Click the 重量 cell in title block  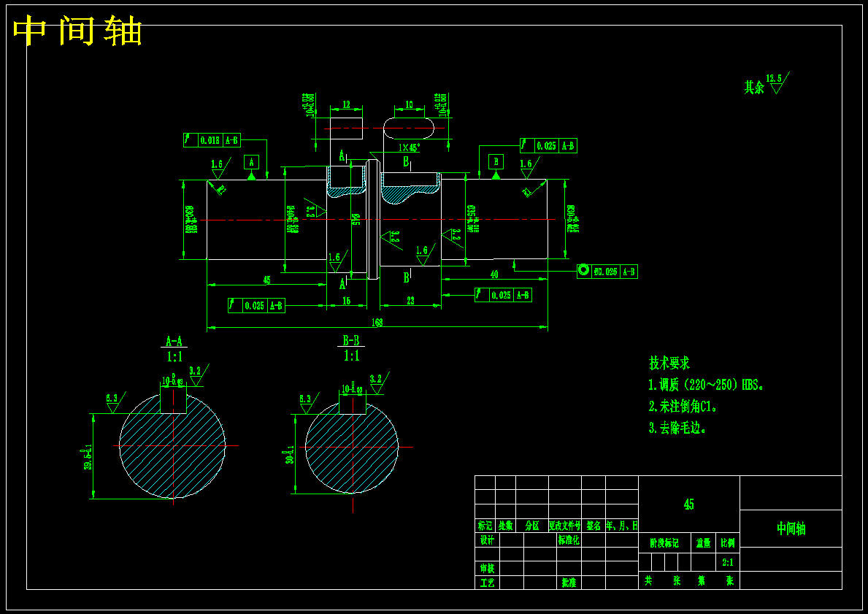[x=704, y=543]
